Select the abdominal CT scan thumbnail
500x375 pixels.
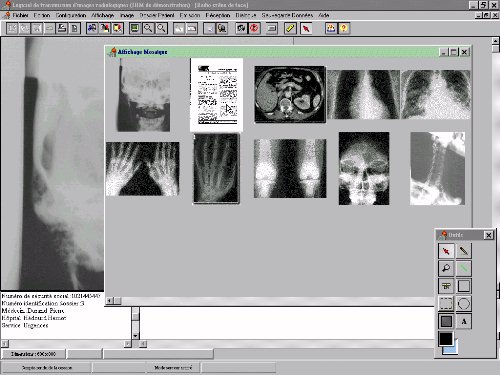pyautogui.click(x=290, y=94)
